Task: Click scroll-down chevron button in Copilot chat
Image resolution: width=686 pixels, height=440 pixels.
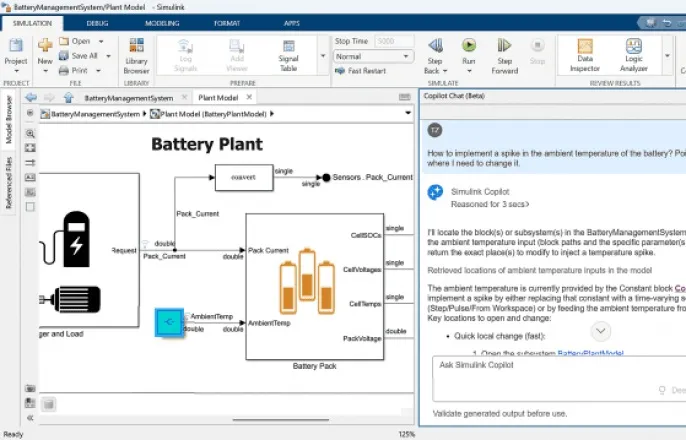Action: coord(601,331)
